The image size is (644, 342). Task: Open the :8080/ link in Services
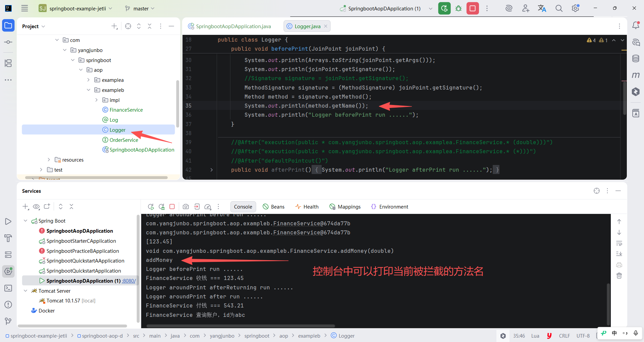tap(129, 281)
